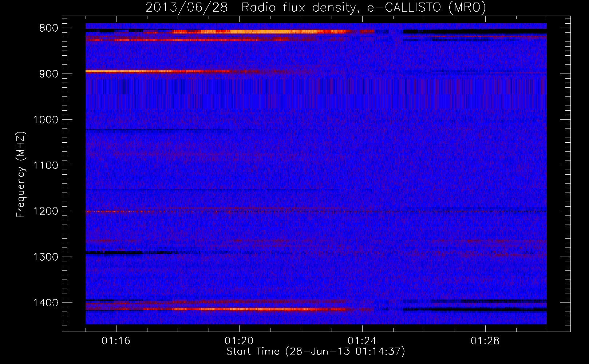Click the 01:20 time tick label
589x364 pixels.
[x=239, y=341]
